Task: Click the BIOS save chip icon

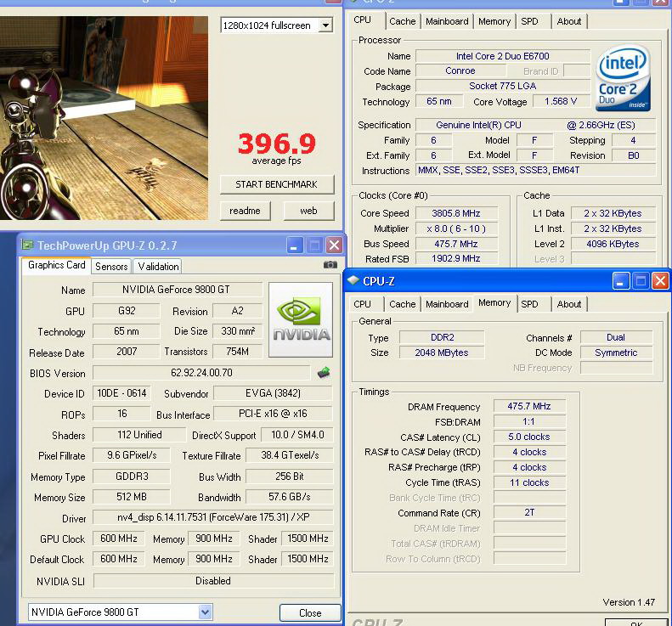Action: pos(324,372)
